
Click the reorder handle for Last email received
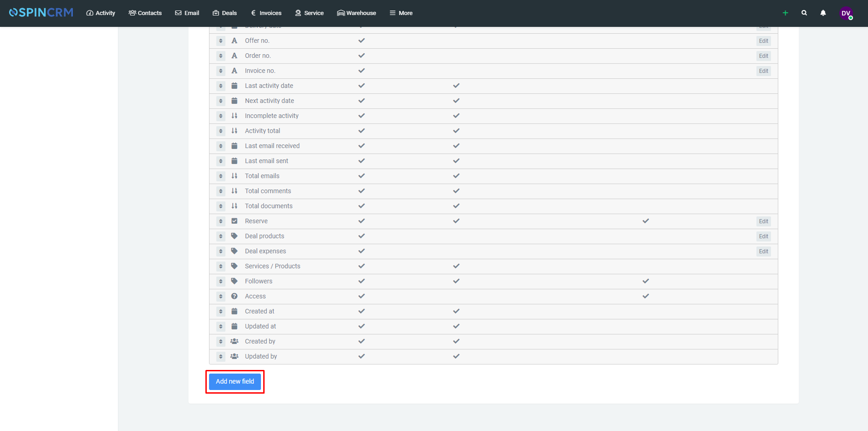pos(221,146)
